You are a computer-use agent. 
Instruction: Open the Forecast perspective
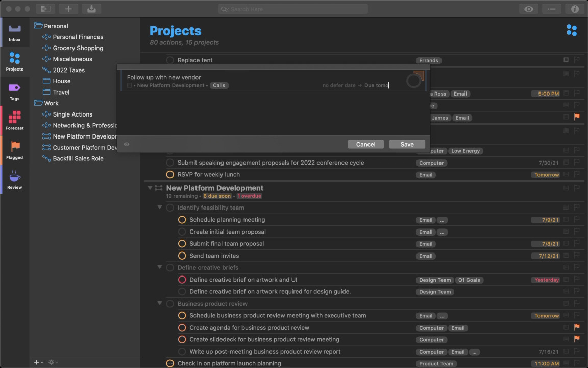[14, 121]
